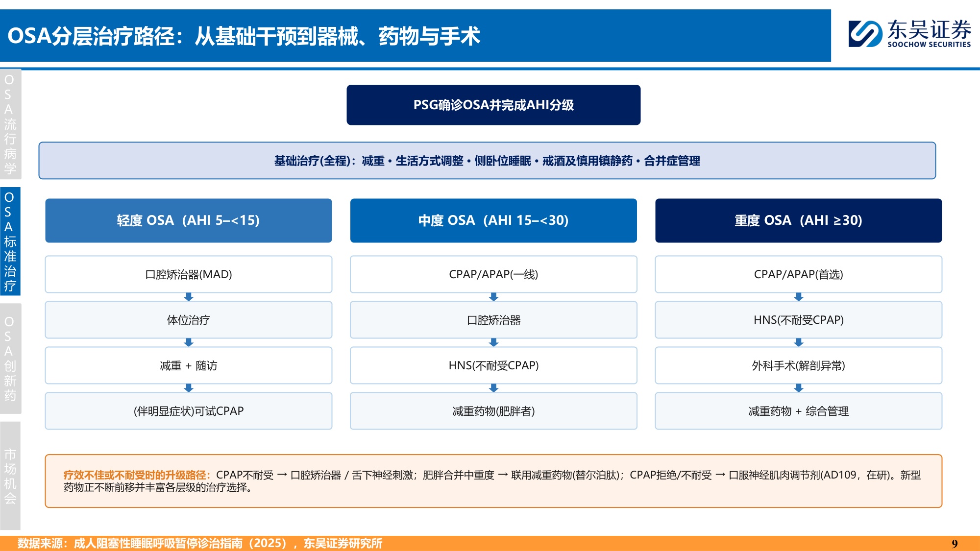The height and width of the screenshot is (551, 980).
Task: Click 口腔矫治器 box under 中度 OSA
Action: click(493, 320)
